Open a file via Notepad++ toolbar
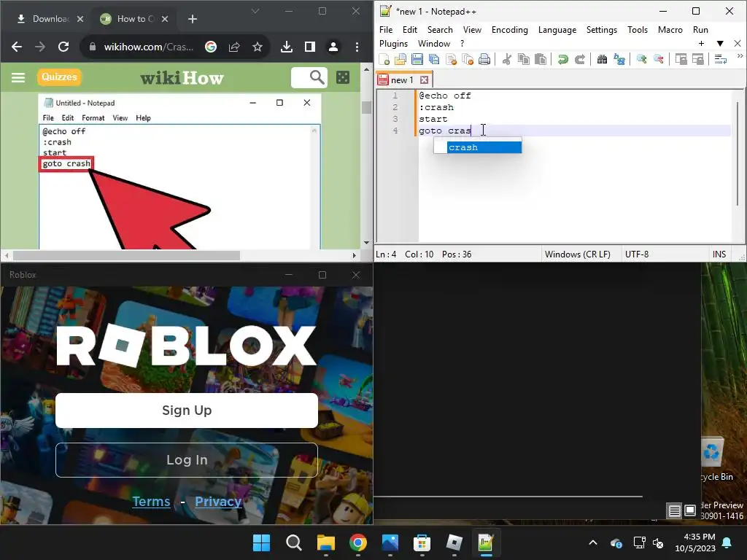Viewport: 747px width, 560px height. 400,60
